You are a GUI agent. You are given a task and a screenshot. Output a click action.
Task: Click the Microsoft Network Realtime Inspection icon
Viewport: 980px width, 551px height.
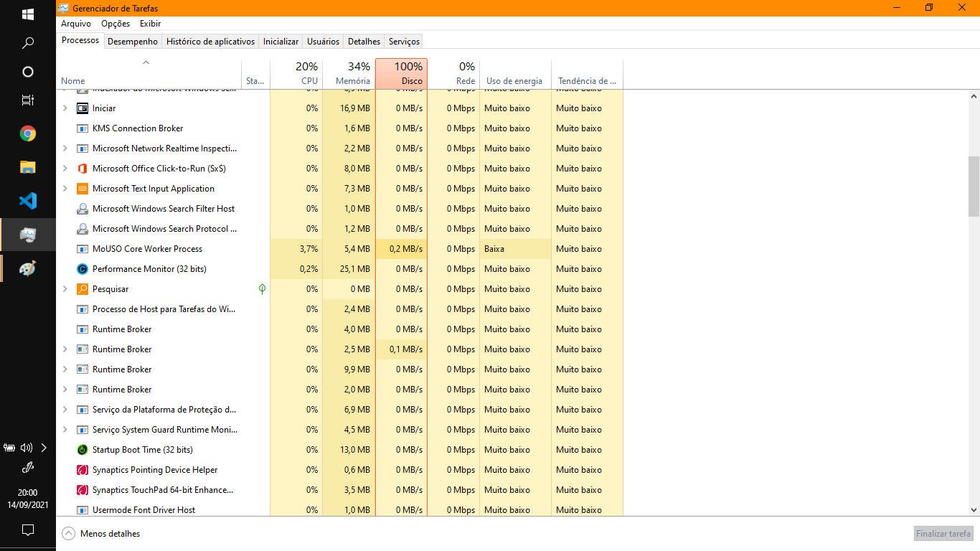click(x=82, y=149)
